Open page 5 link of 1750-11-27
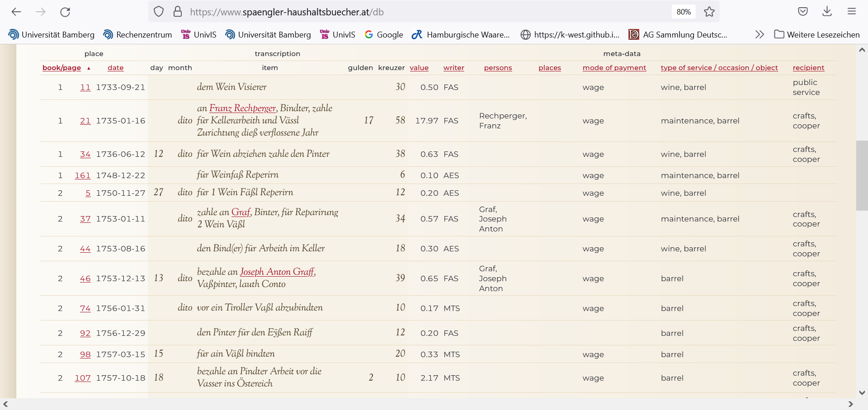The width and height of the screenshot is (868, 410). coord(88,193)
